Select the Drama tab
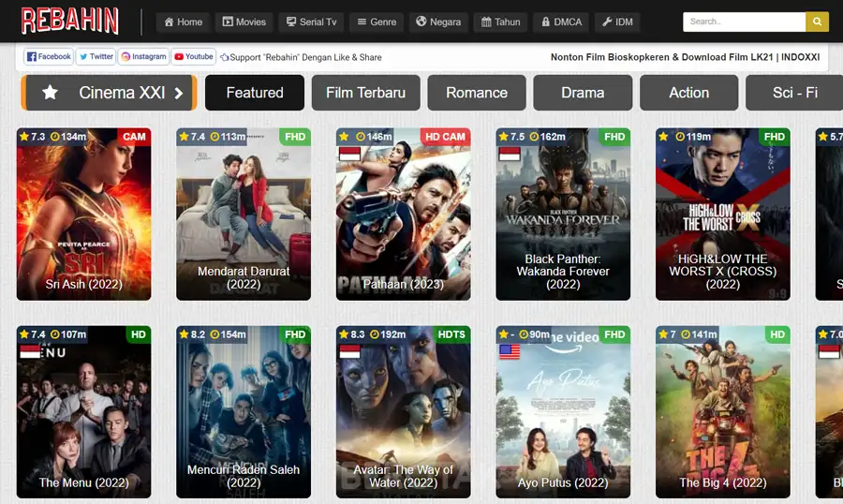This screenshot has height=504, width=843. click(583, 93)
